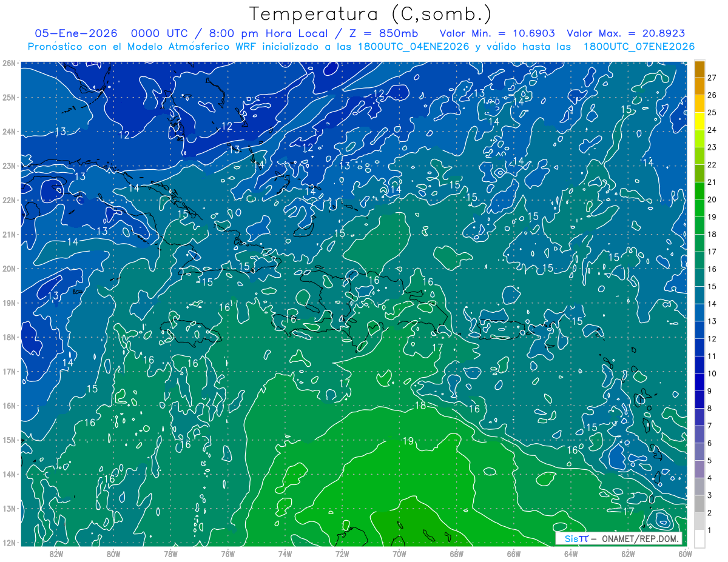Click the 26N latitude label
This screenshot has height=562, width=728.
click(x=9, y=63)
